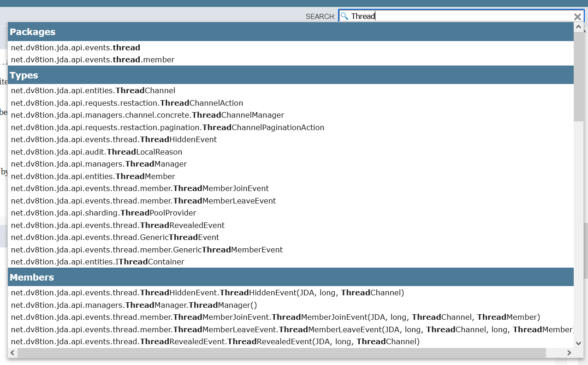
Task: Click the ThreadHiddenEvent type result
Action: (114, 139)
